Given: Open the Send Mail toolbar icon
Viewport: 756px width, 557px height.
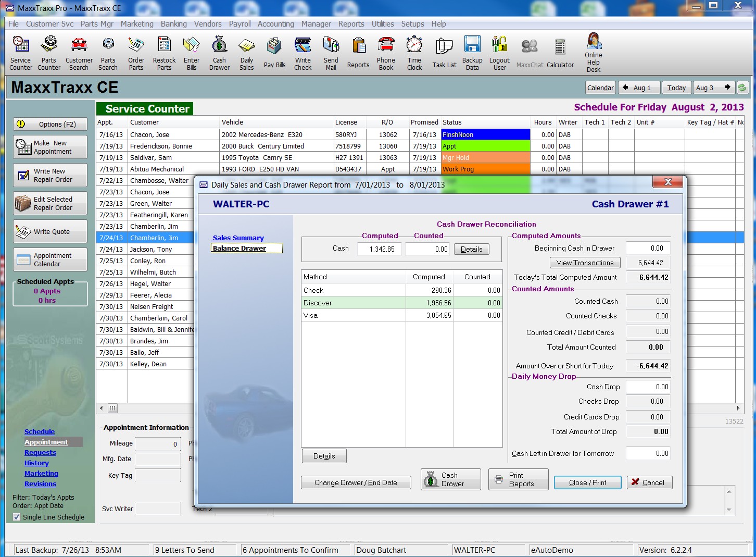Looking at the screenshot, I should click(x=331, y=53).
